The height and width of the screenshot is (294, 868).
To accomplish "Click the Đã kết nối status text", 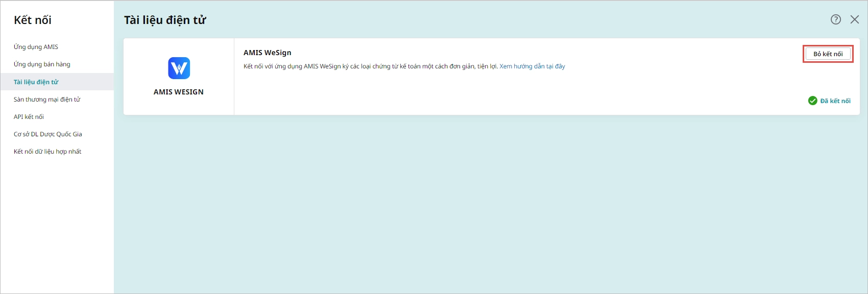I will pyautogui.click(x=835, y=101).
